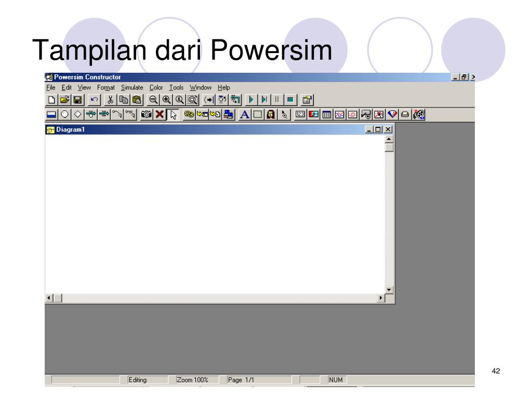Select the dashed Frame tool
The height and width of the screenshot is (399, 532).
(258, 115)
